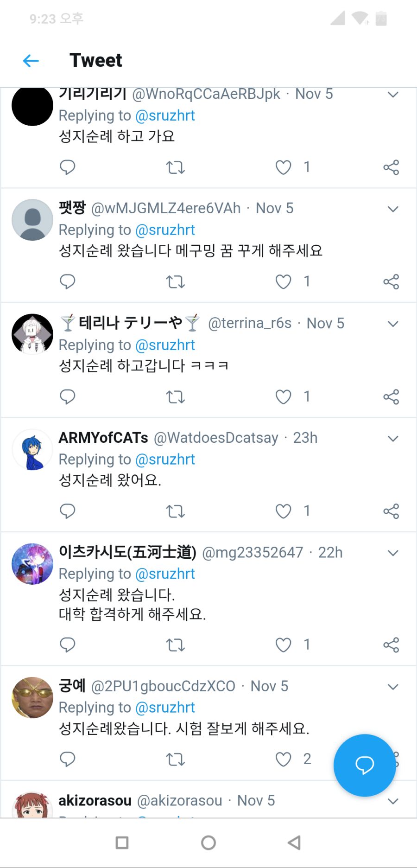Open options menu for ARMYofCATs' reply
Screen dimensions: 417x868
pyautogui.click(x=392, y=438)
